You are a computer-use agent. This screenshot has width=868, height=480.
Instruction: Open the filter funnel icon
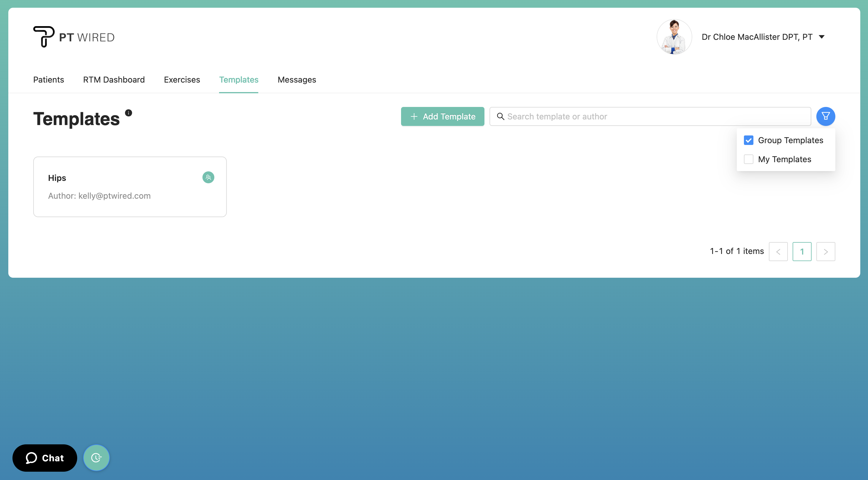[826, 116]
